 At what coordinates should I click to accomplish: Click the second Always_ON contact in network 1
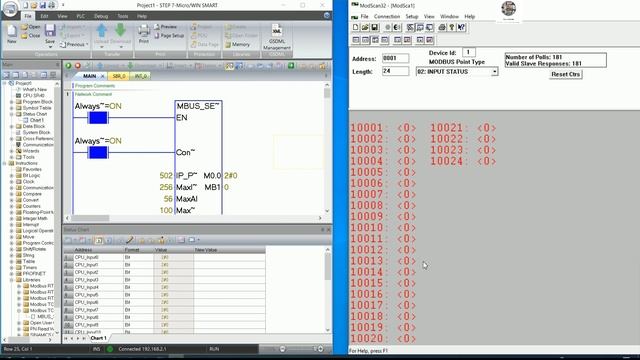[x=98, y=153]
